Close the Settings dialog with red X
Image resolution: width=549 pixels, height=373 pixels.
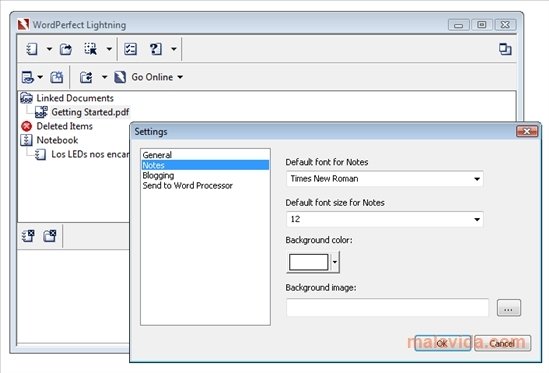coord(527,131)
